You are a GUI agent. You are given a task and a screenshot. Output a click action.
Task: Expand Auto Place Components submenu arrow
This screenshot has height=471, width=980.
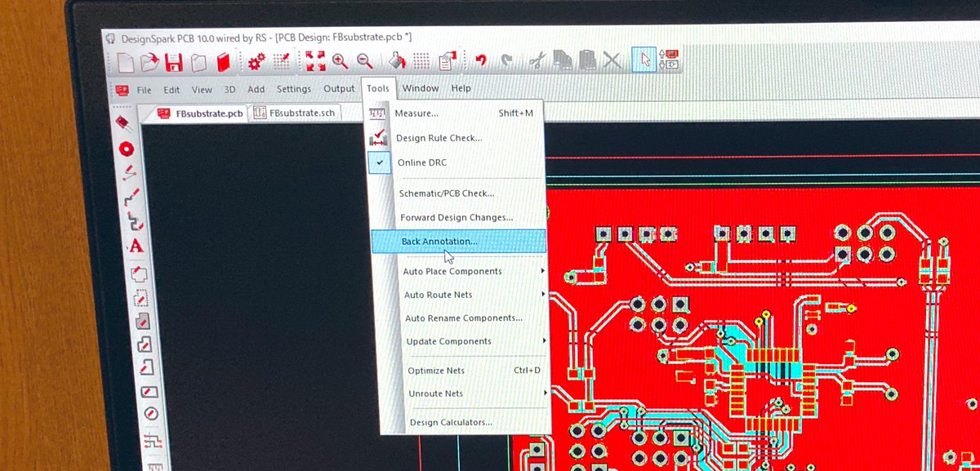[x=542, y=270]
